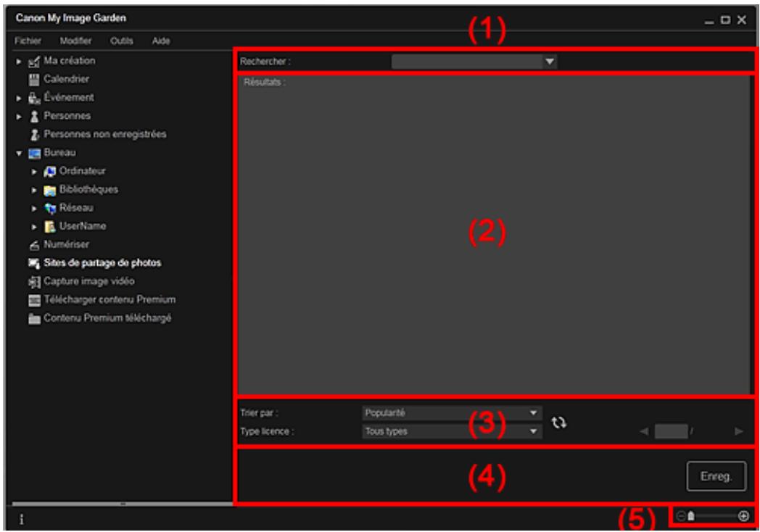Expand the Ordinateur folder node

[x=31, y=171]
